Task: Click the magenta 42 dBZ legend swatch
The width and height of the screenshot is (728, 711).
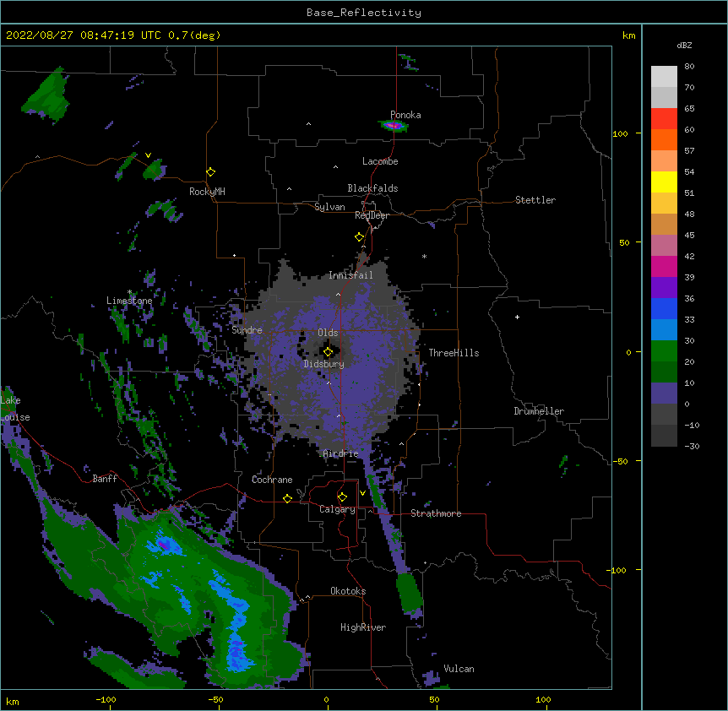Action: 664,266
